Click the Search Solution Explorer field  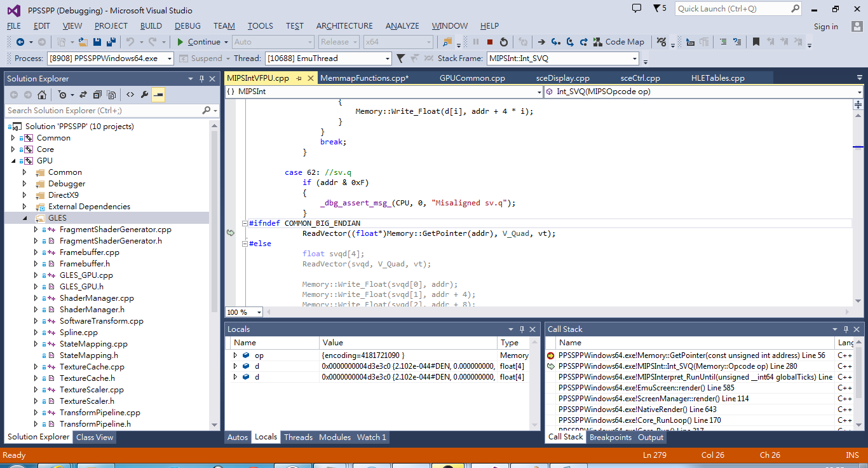click(112, 111)
